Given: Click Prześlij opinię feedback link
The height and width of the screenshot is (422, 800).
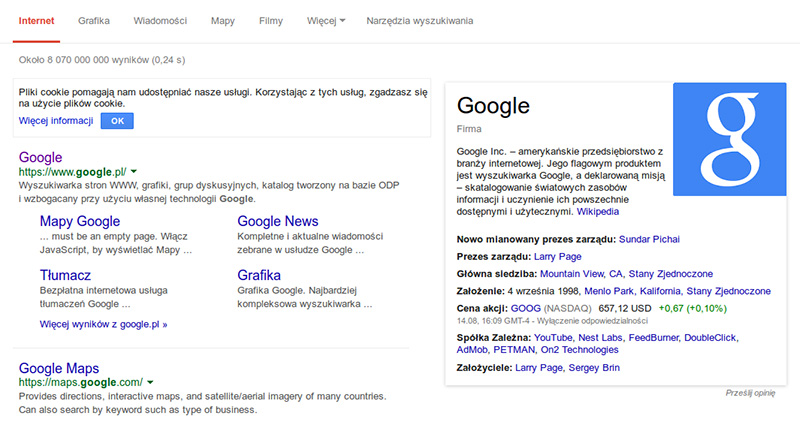Looking at the screenshot, I should [750, 393].
